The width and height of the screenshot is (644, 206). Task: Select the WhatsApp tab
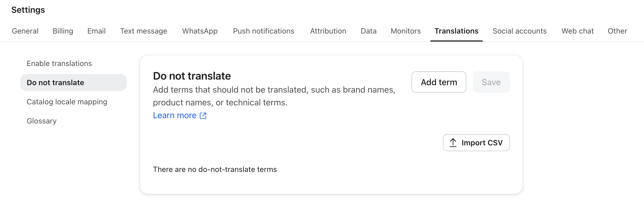[x=200, y=31]
